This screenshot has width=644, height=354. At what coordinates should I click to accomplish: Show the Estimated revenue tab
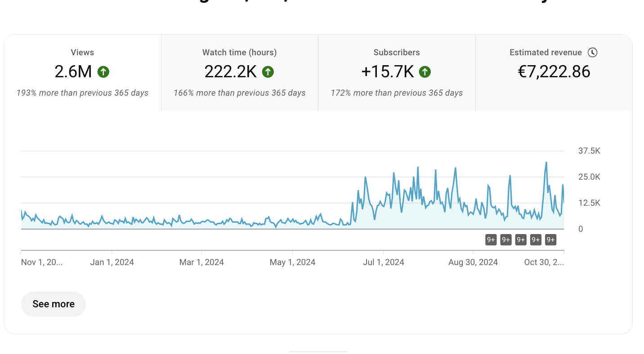(554, 73)
